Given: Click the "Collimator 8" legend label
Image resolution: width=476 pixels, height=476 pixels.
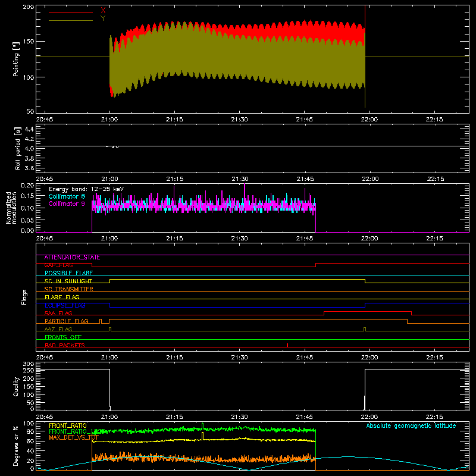Looking at the screenshot, I should (67, 196).
